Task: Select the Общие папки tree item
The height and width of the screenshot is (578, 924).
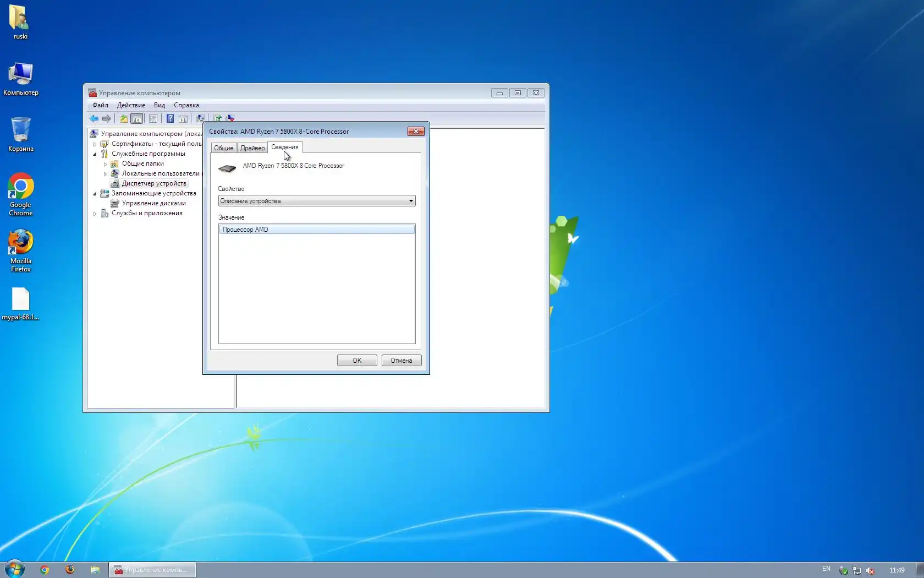Action: [143, 164]
